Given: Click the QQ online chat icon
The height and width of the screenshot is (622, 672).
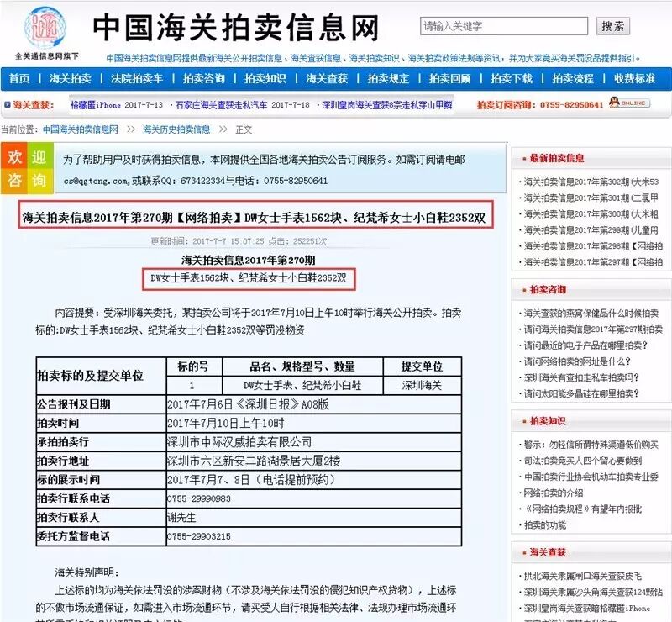Looking at the screenshot, I should 629,103.
